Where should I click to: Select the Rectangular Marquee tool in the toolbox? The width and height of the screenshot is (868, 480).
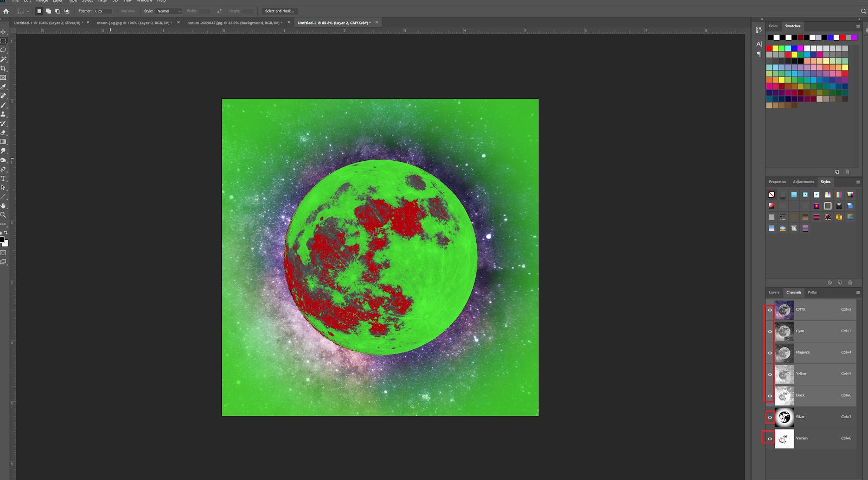click(x=3, y=41)
